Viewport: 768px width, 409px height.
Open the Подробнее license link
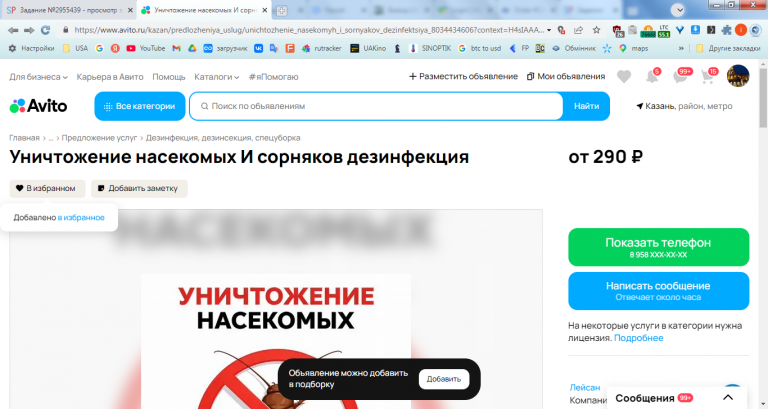(x=638, y=338)
